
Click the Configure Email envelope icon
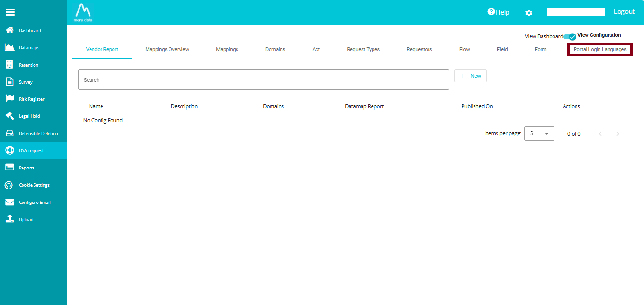coord(10,202)
